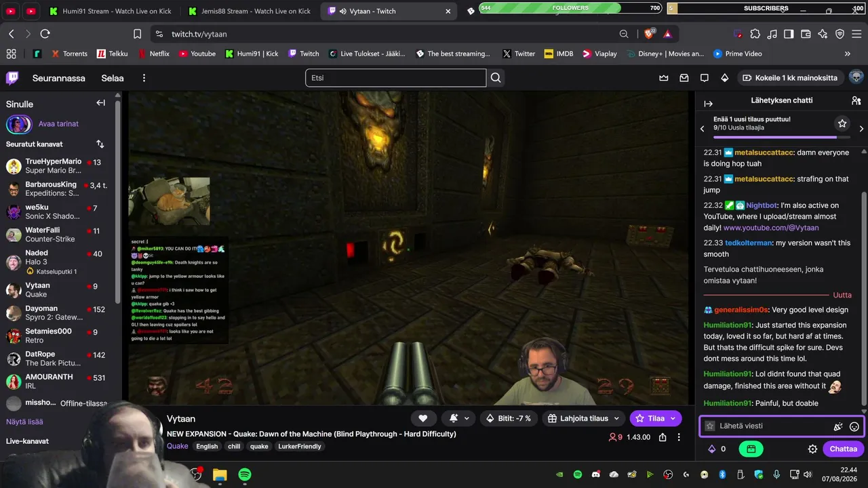Open Nightbot's YouTube channel link in chat

click(771, 228)
